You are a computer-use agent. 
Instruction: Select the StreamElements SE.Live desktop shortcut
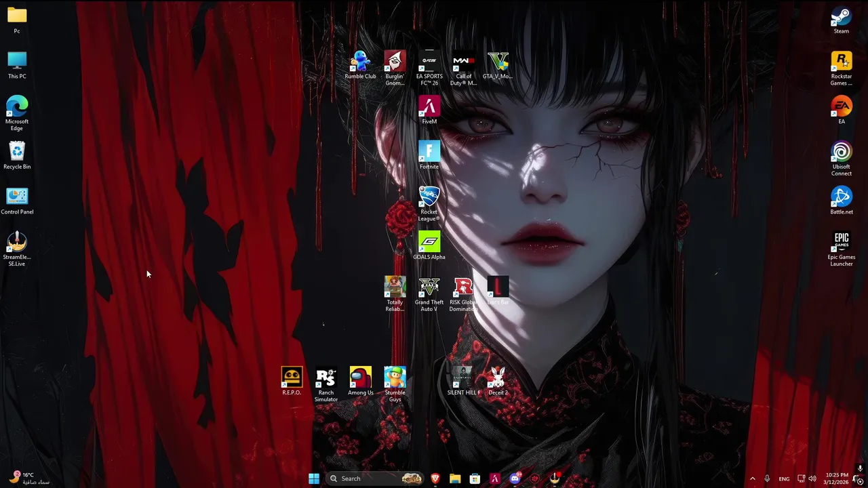17,249
